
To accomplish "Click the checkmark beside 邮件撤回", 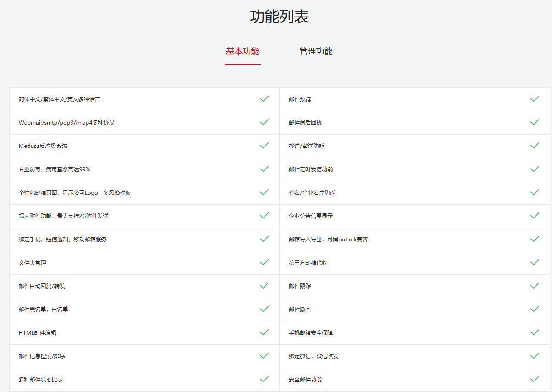I will [535, 309].
